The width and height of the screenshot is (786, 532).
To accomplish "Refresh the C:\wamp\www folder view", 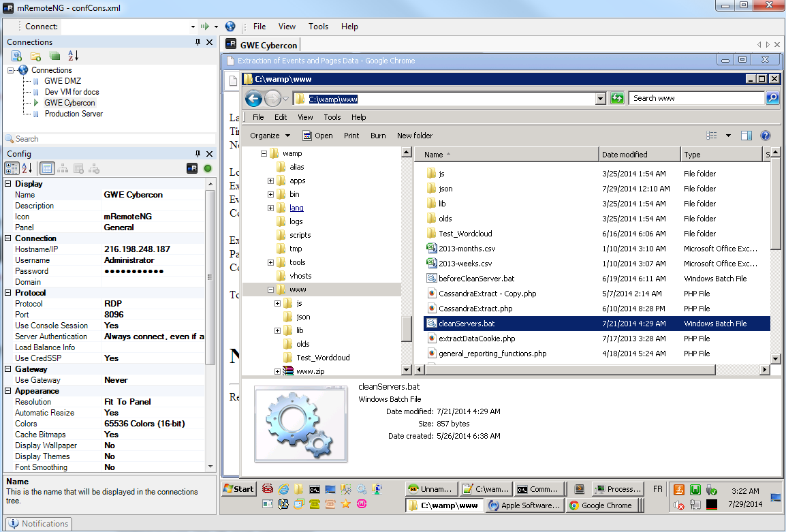I will [617, 99].
